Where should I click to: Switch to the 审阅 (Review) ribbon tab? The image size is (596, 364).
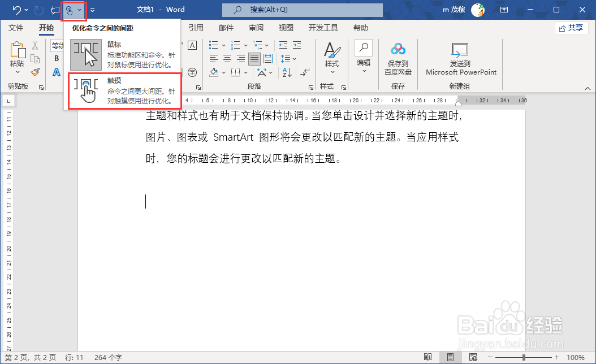(x=256, y=27)
